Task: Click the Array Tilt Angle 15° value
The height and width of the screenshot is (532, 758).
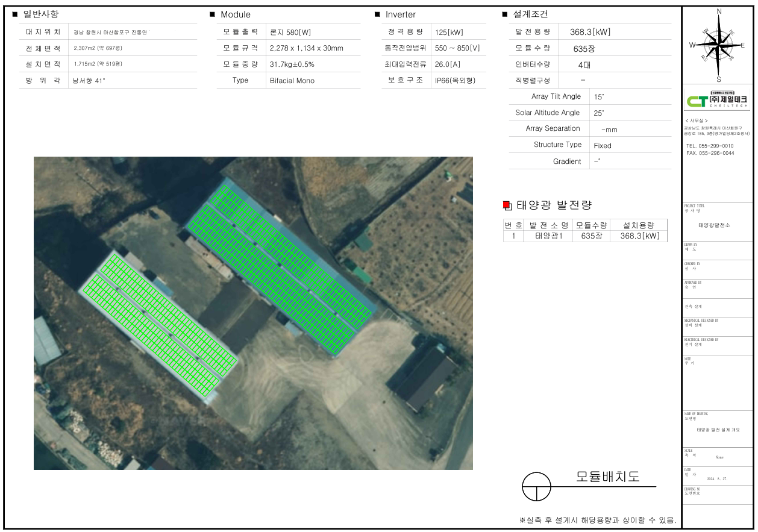Action: 599,96
